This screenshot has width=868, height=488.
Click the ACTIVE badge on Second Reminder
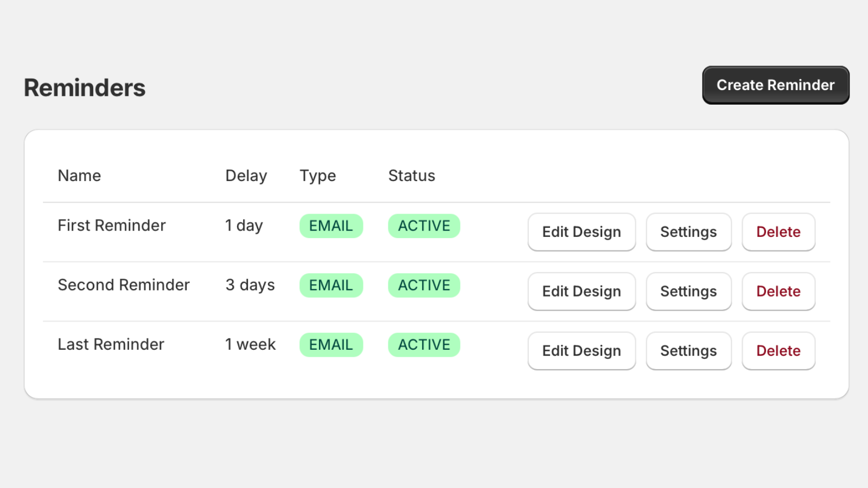point(424,285)
